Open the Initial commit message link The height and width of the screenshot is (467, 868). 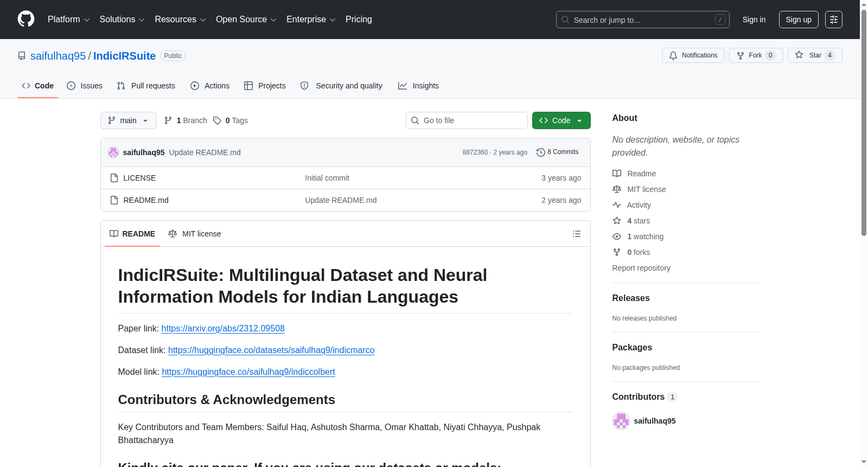[327, 178]
